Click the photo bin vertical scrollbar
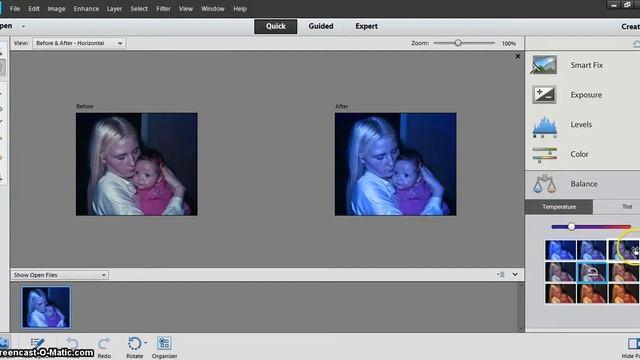Screen dimensions: 640x360 [521, 307]
